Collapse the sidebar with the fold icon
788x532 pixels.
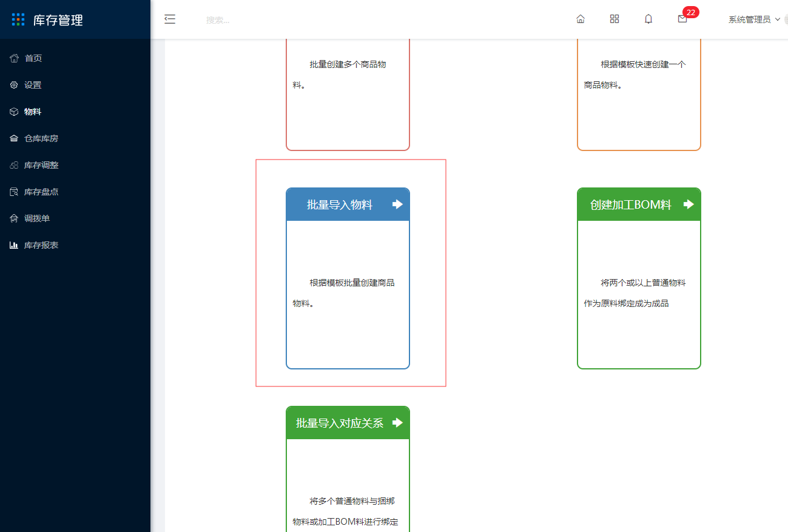point(170,19)
